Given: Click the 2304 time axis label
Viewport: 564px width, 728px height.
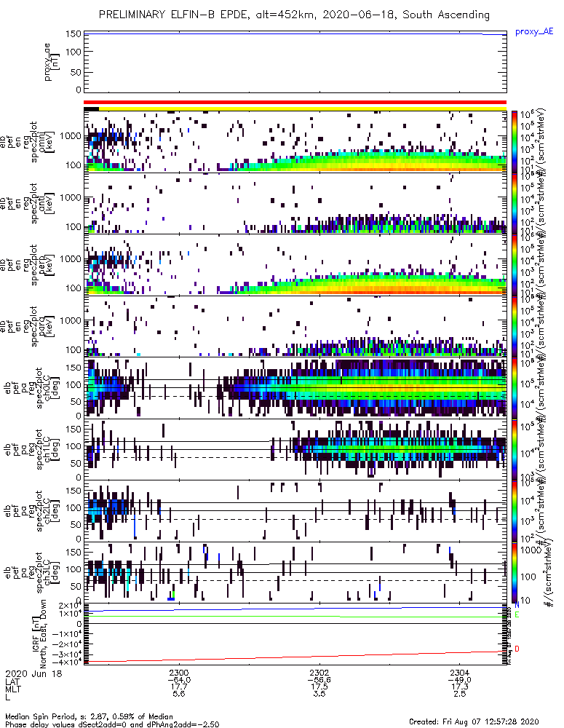Looking at the screenshot, I should point(459,673).
